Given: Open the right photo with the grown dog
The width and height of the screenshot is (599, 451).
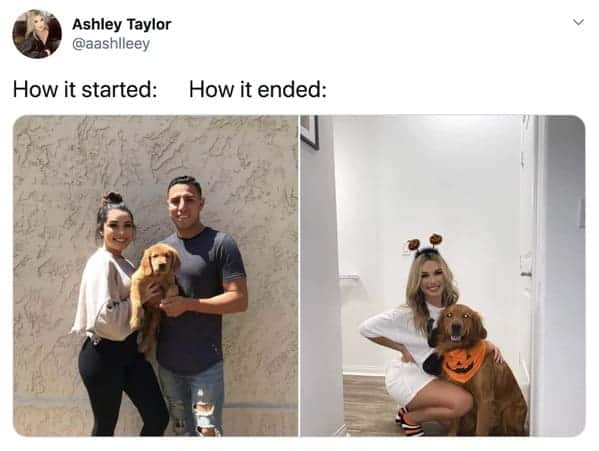Looking at the screenshot, I should tap(443, 275).
